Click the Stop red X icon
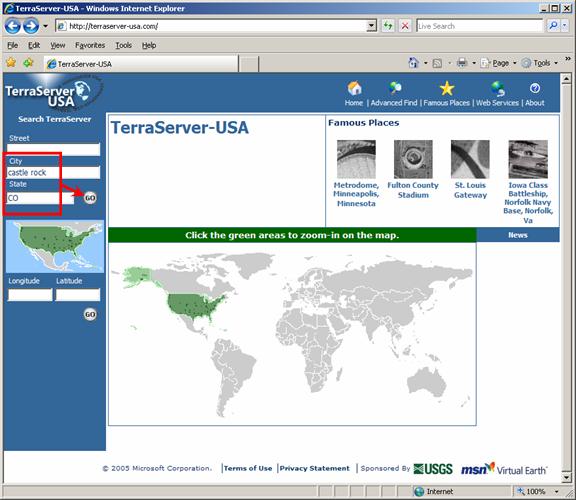Screen dimensions: 576x500 tap(405, 26)
